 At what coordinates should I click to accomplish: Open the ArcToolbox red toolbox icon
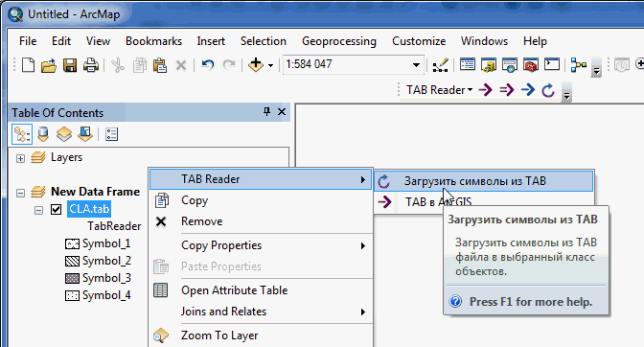(531, 65)
